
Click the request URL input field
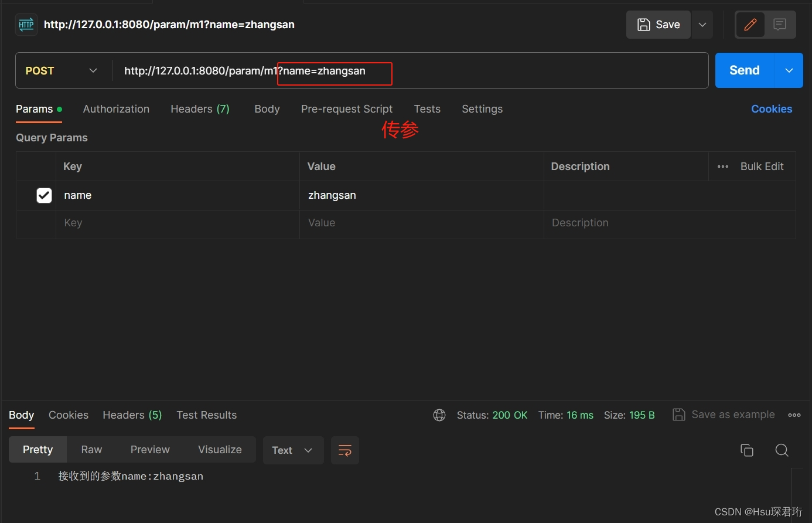pos(410,71)
